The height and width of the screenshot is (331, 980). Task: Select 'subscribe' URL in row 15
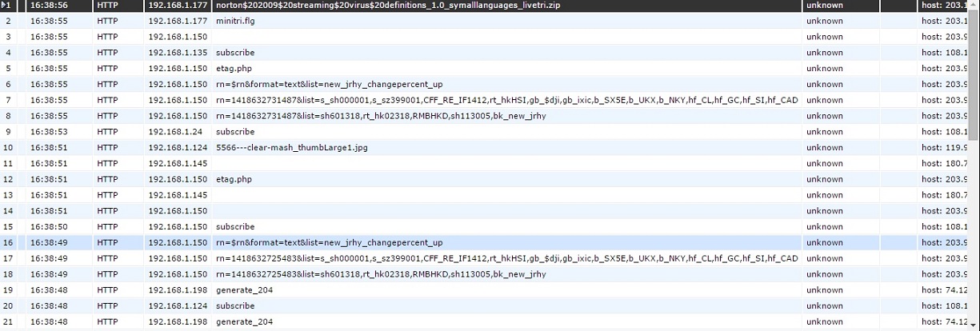pos(235,227)
